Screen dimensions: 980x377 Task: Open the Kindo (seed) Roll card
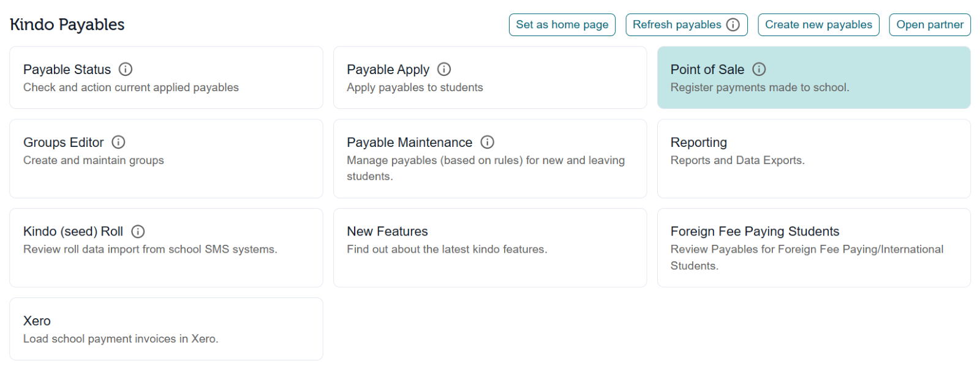[x=166, y=248]
